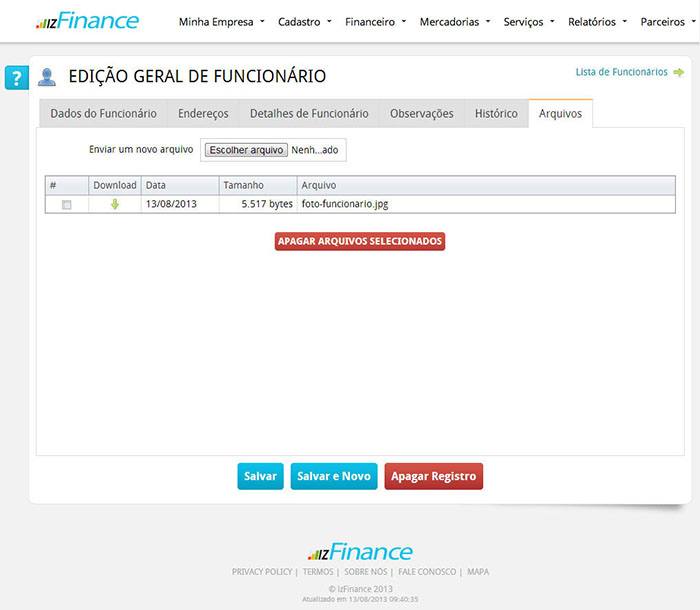Click the Salvar e Novo button
700x610 pixels.
tap(334, 477)
